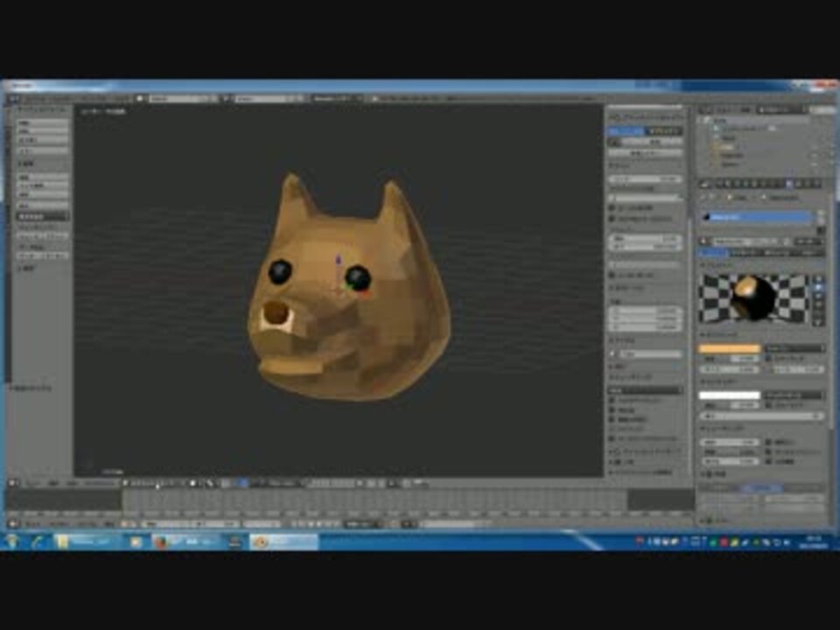Set material preview to cube

[x=818, y=297]
